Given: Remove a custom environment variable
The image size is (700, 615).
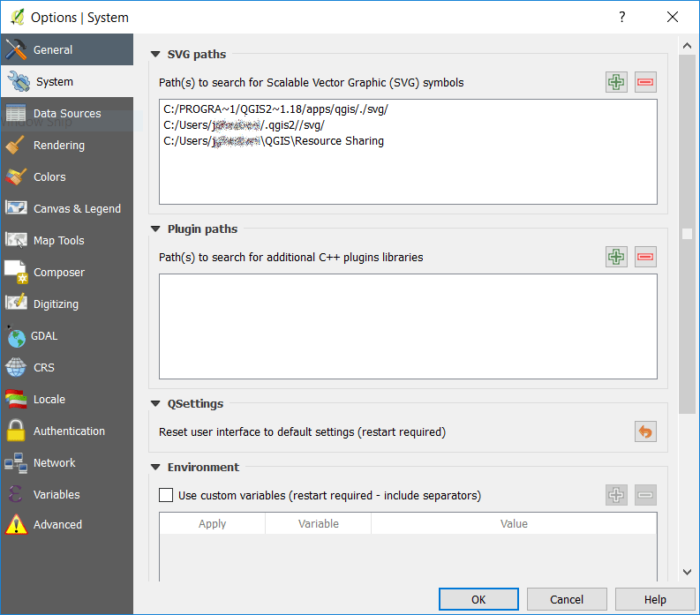Looking at the screenshot, I should [645, 495].
